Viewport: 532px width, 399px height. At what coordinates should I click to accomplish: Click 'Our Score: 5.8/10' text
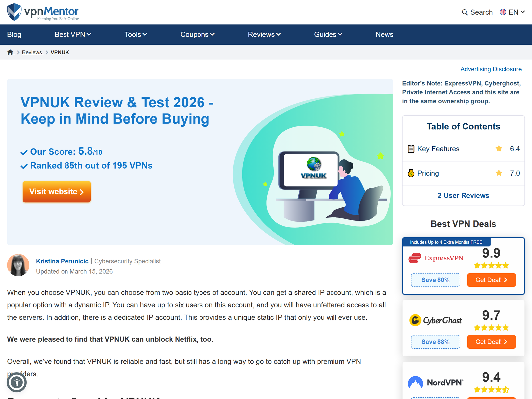tap(66, 152)
